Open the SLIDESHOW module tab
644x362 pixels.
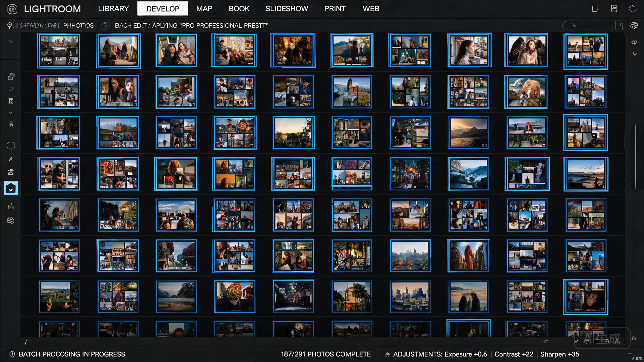click(x=287, y=9)
